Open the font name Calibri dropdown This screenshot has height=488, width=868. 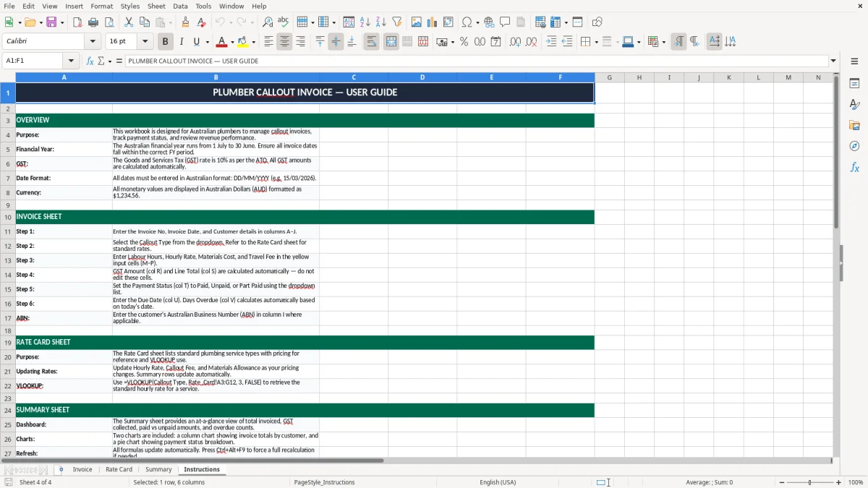point(92,42)
